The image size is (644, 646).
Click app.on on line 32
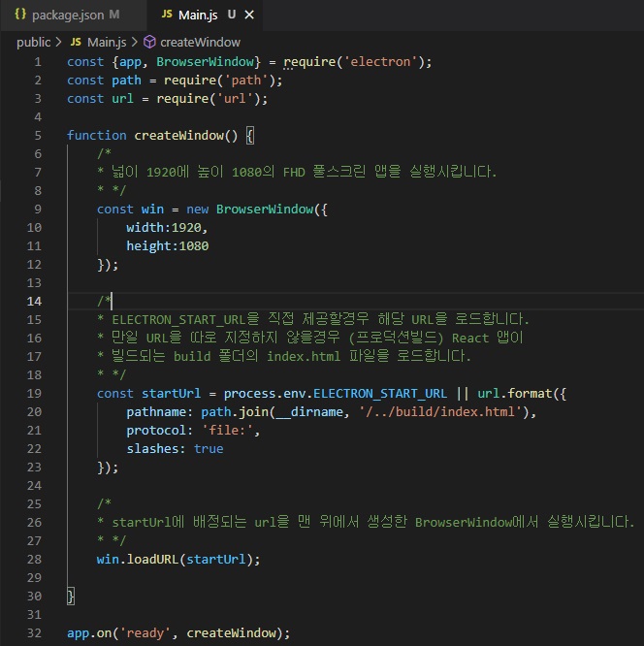89,632
